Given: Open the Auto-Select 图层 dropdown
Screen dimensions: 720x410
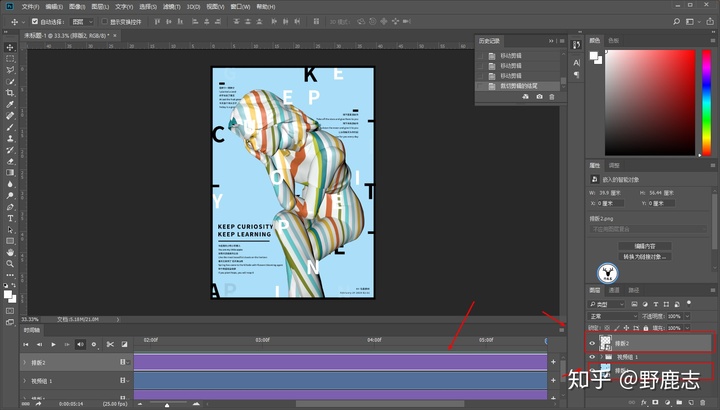Looking at the screenshot, I should tap(83, 22).
